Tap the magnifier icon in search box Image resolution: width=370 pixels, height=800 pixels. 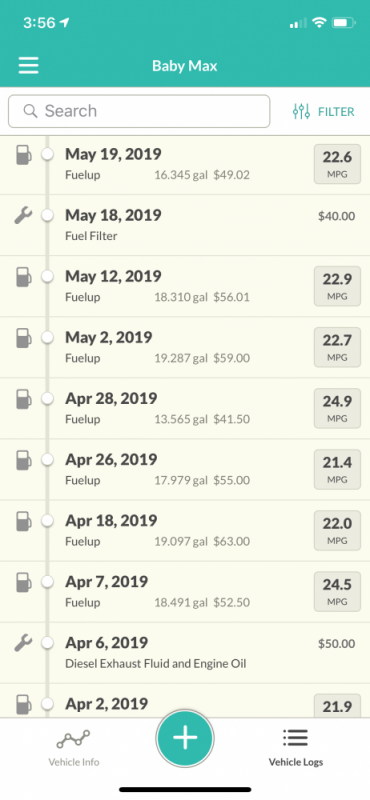pos(31,111)
